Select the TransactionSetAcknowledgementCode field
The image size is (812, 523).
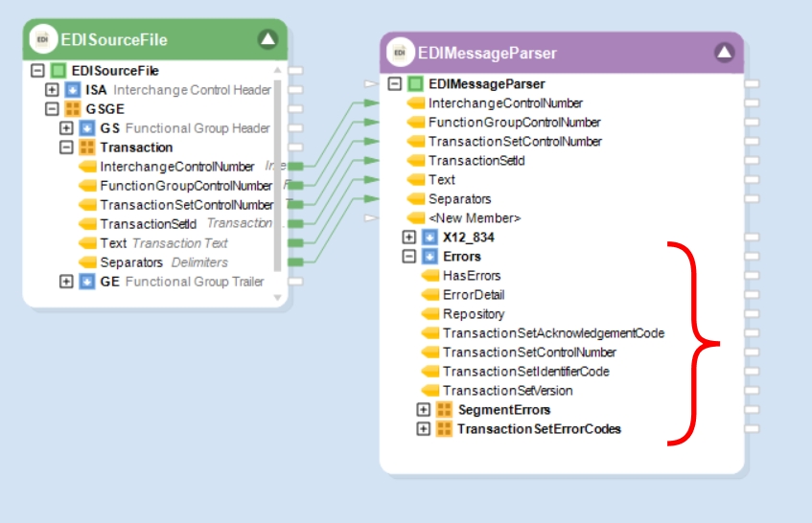tap(553, 333)
